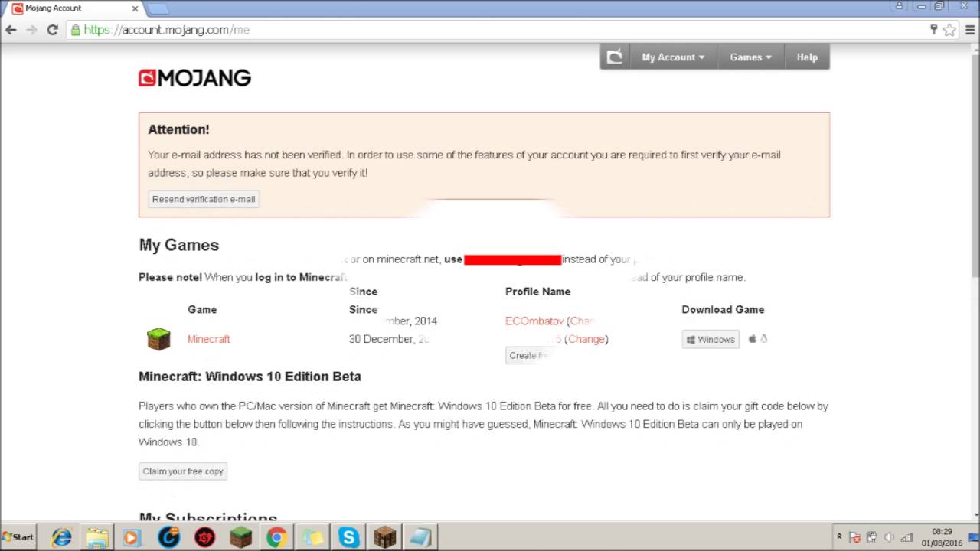Click the Windows Start button
Screen dimensions: 980x551
[x=19, y=537]
